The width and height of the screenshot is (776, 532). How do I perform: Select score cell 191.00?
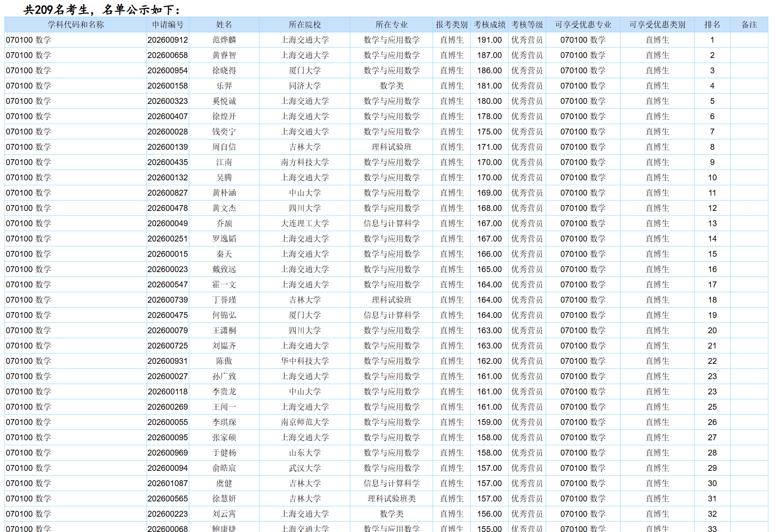490,40
